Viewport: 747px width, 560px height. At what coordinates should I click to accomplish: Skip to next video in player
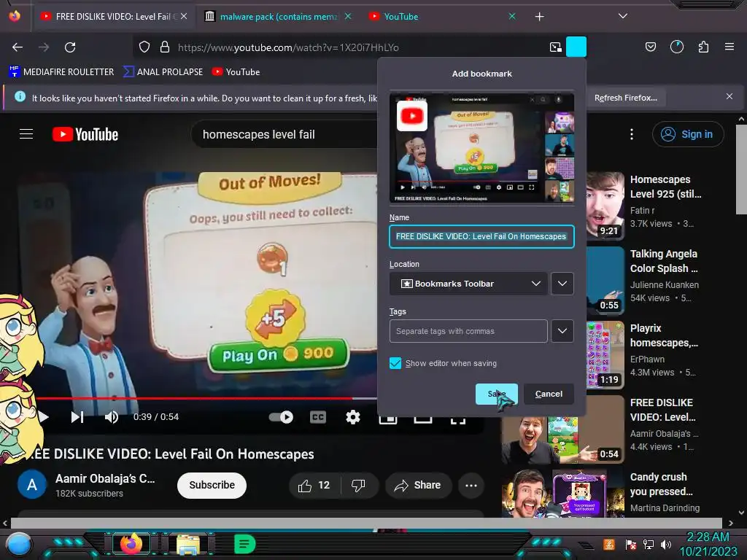pos(77,417)
